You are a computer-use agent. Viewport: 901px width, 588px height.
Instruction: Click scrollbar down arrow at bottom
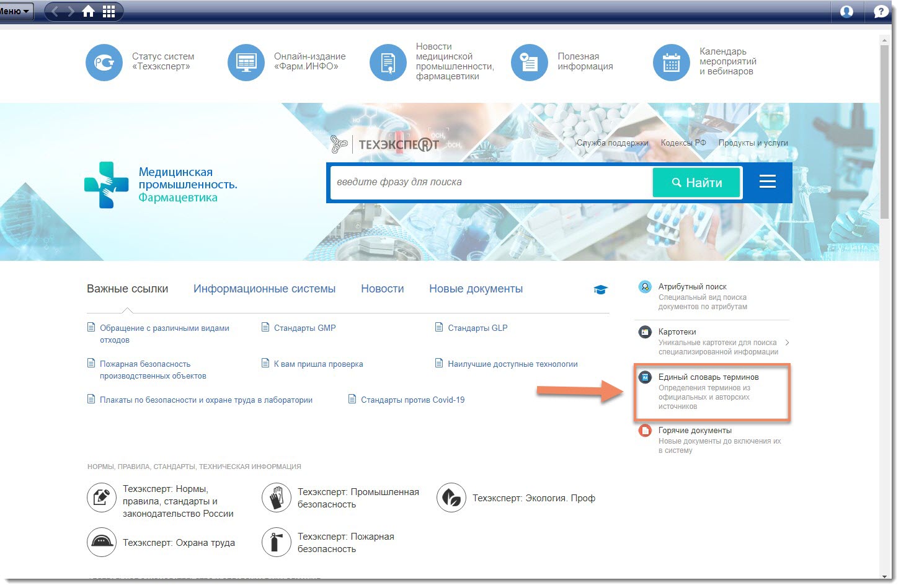[885, 576]
